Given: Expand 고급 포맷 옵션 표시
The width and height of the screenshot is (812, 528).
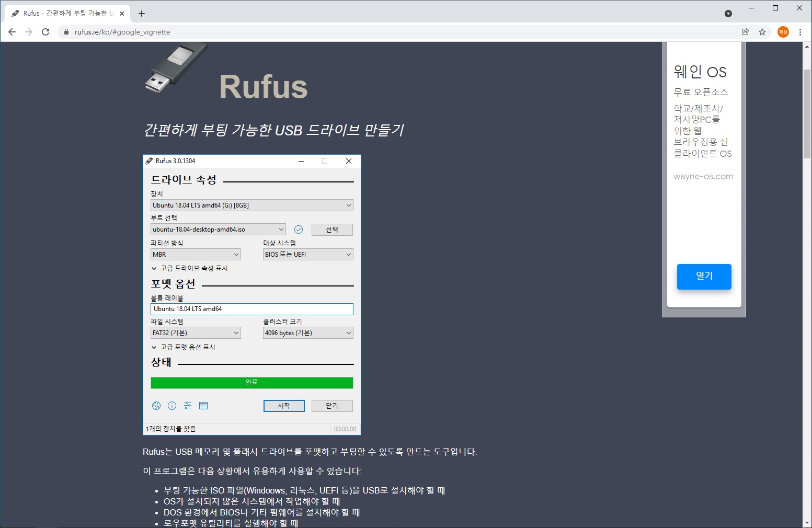Looking at the screenshot, I should tap(183, 347).
